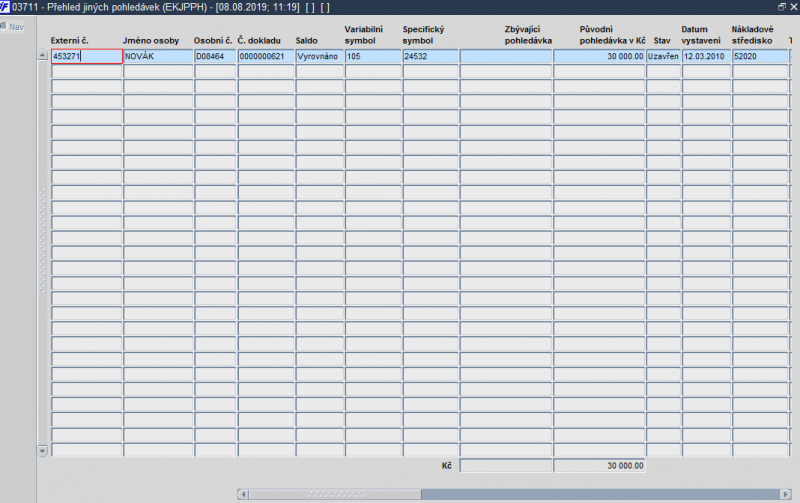Click the Nákladové středisko column header
This screenshot has width=800, height=503.
point(753,35)
